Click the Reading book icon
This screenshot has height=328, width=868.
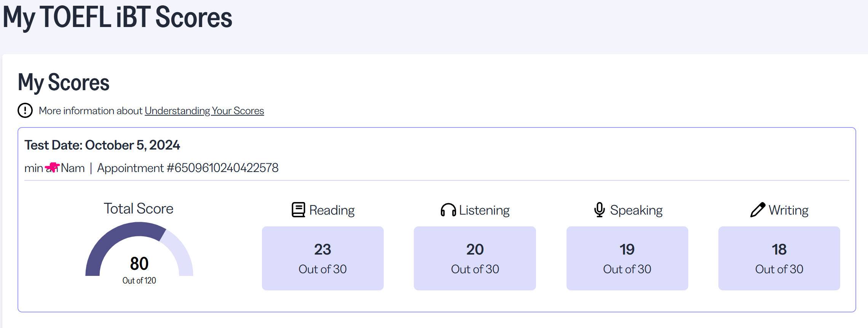298,210
